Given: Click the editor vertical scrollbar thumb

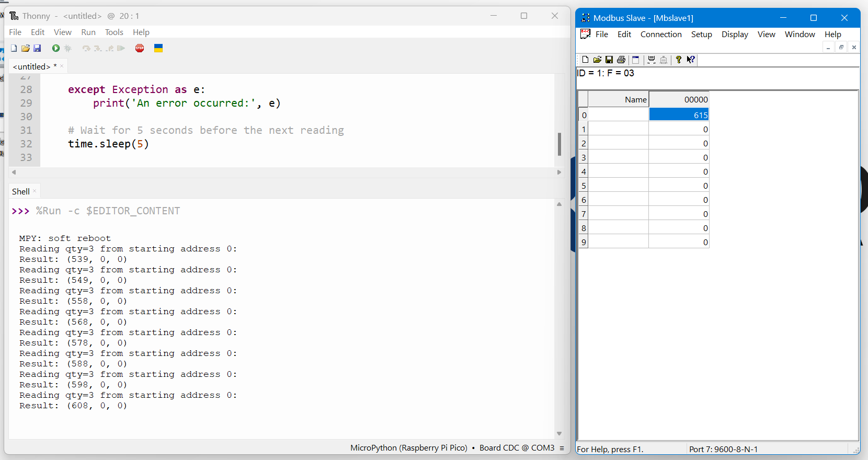Looking at the screenshot, I should pos(559,144).
